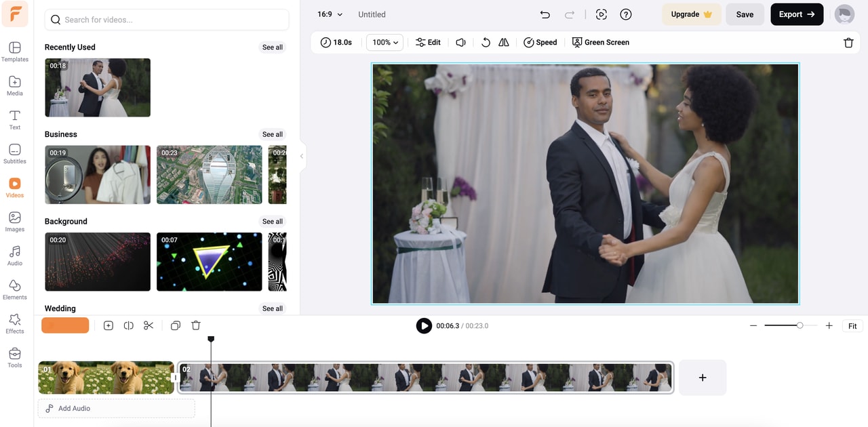Select the recently used wedding dance clip
Screen dimensions: 868x427
point(98,87)
